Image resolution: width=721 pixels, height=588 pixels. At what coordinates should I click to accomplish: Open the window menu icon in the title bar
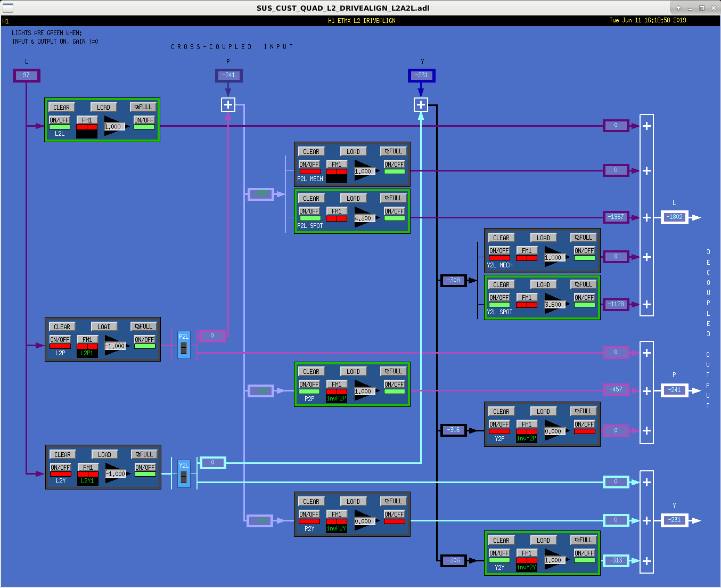click(x=8, y=8)
